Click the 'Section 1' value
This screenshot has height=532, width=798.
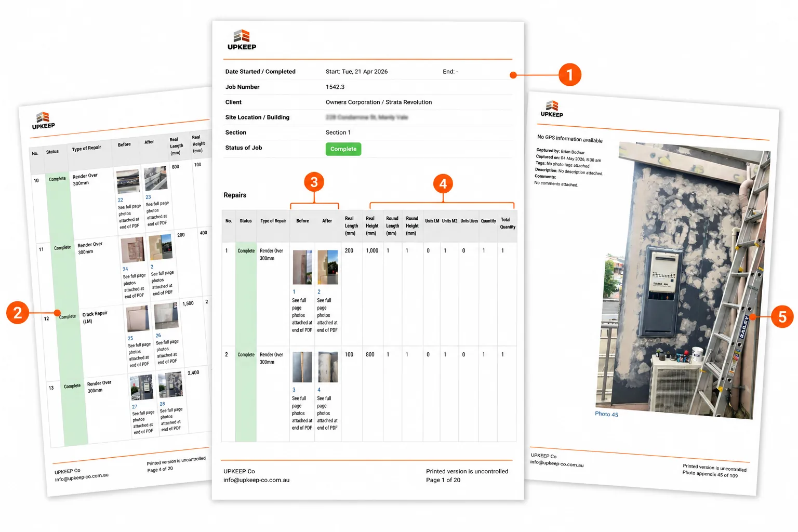coord(338,132)
